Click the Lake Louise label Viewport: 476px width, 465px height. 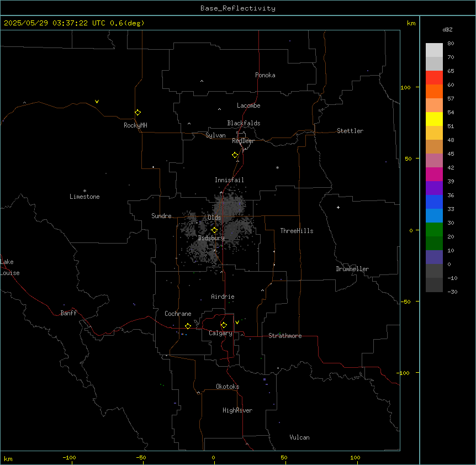[x=10, y=267]
